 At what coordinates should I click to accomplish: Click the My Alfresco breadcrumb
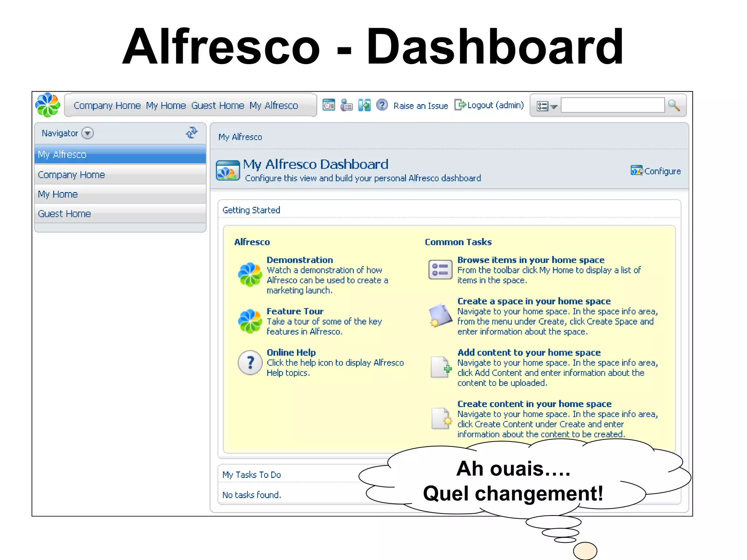pos(240,137)
